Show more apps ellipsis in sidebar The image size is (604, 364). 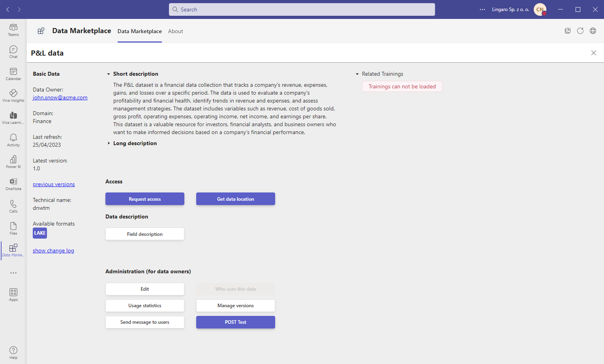click(13, 273)
